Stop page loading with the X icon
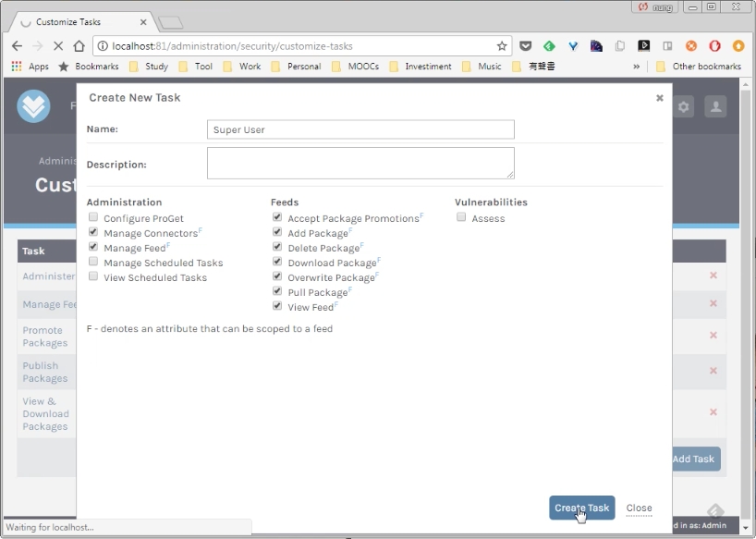Screen dimensions: 756x539 pyautogui.click(x=58, y=46)
